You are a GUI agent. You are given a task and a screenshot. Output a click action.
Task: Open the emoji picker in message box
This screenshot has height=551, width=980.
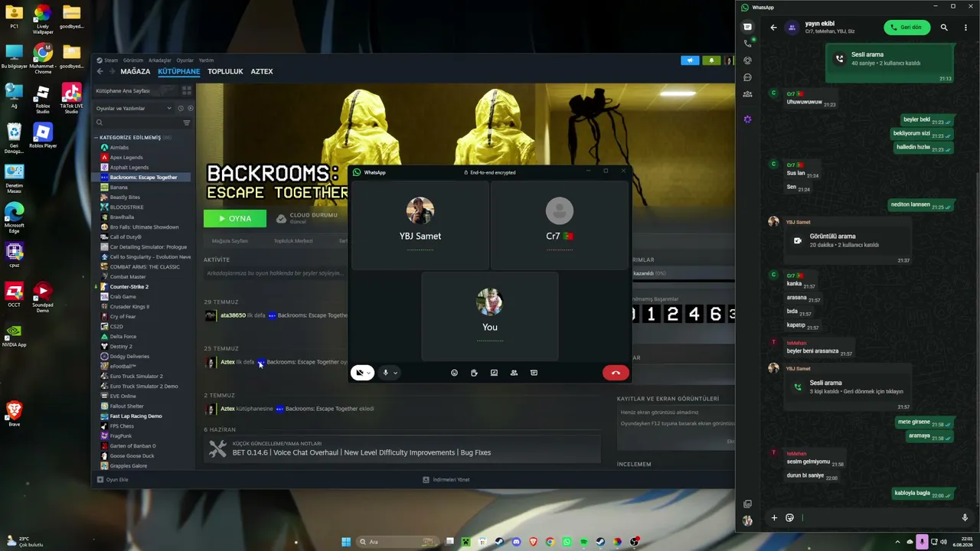coord(790,518)
